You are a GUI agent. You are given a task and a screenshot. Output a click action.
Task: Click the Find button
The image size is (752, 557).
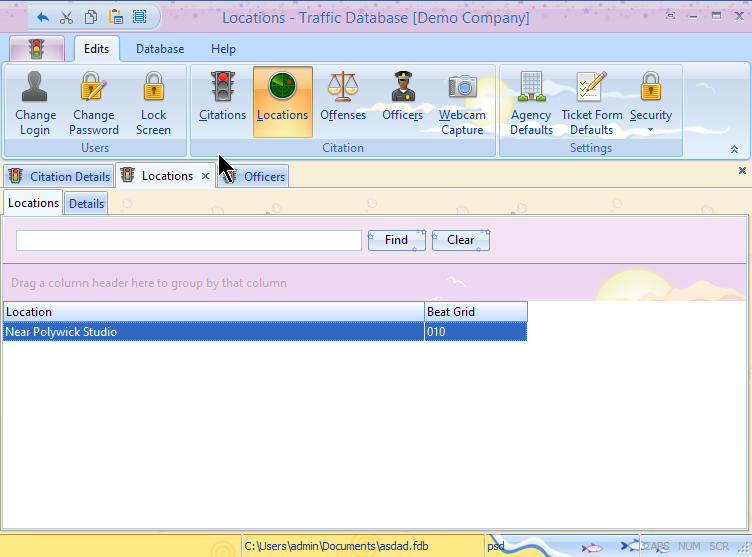[x=397, y=240]
